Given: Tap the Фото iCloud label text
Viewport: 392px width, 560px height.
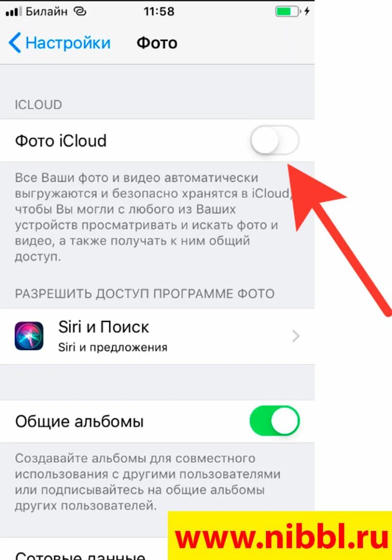Looking at the screenshot, I should click(61, 141).
